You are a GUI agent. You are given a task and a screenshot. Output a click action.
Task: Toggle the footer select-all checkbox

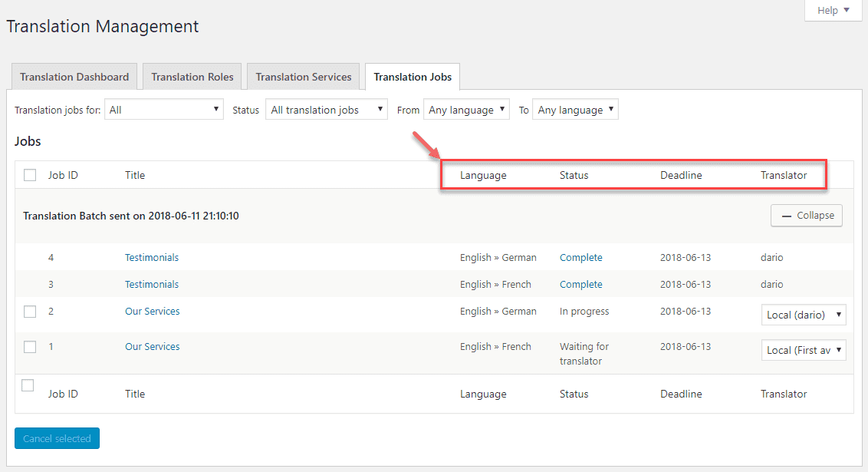click(28, 385)
